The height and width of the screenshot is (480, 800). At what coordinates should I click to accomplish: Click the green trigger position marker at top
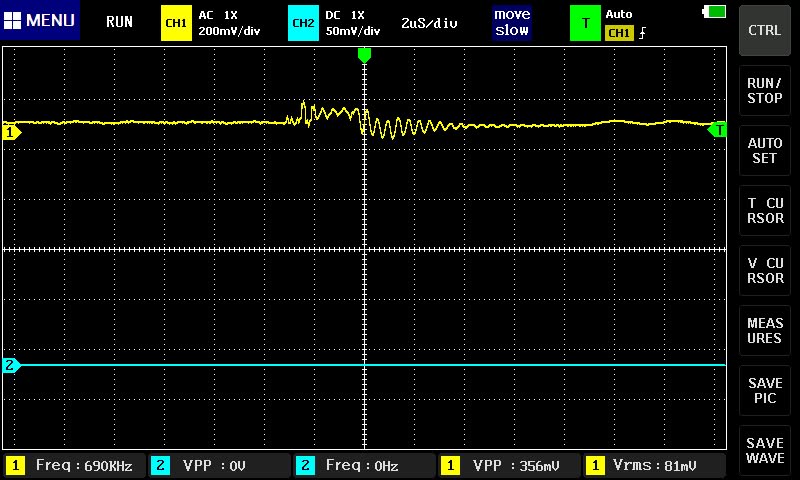click(364, 54)
